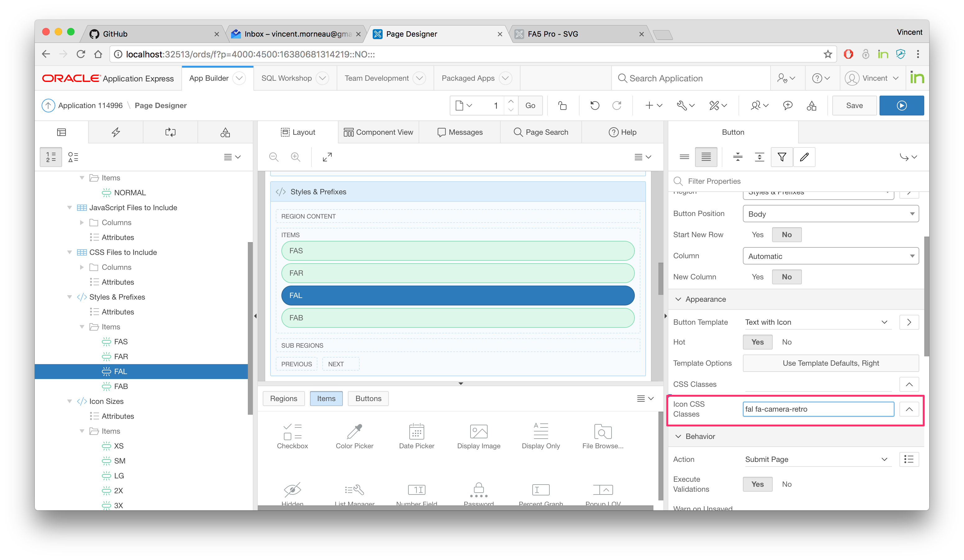Set Start New Row to Yes
Screen dimensions: 964x560
[x=757, y=235]
